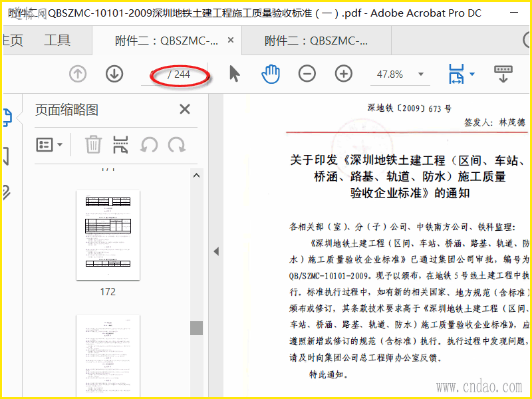Screen dimensions: 532x399
Task: Click the 各相关部（室） addressee line
Action: [x=402, y=227]
